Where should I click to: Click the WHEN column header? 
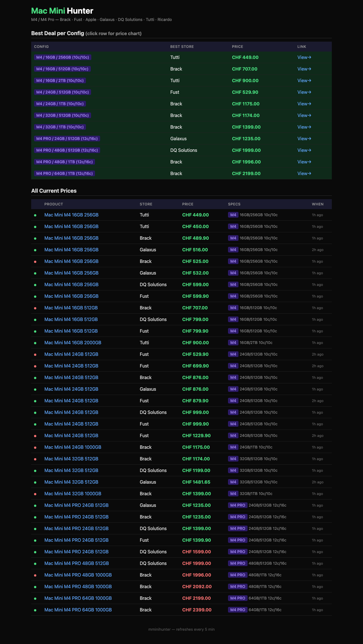(x=318, y=204)
